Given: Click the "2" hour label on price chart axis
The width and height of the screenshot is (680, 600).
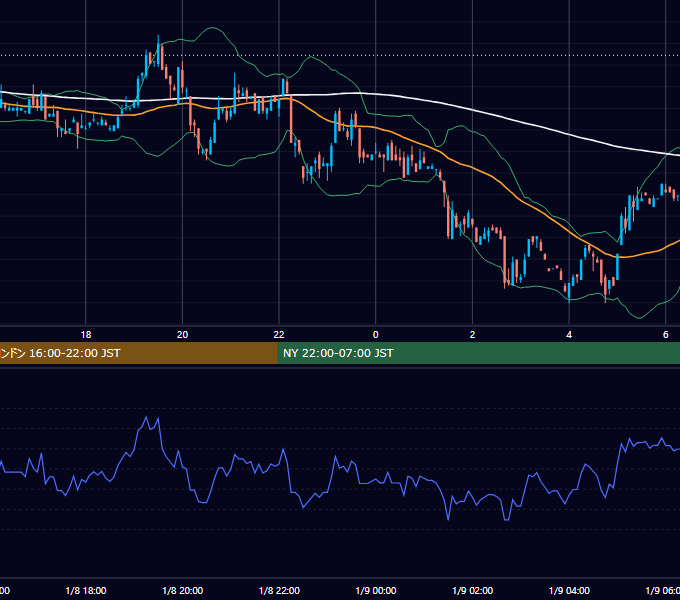Looking at the screenshot, I should click(472, 335).
